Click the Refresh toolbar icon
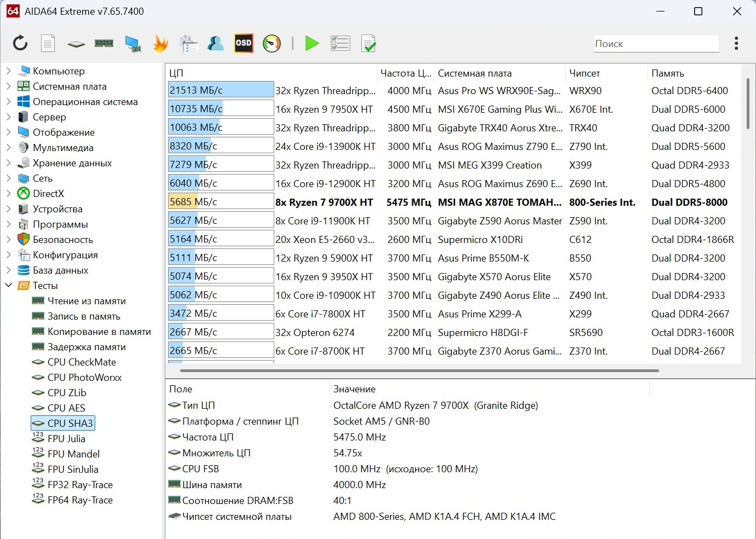The image size is (756, 539). pos(20,43)
